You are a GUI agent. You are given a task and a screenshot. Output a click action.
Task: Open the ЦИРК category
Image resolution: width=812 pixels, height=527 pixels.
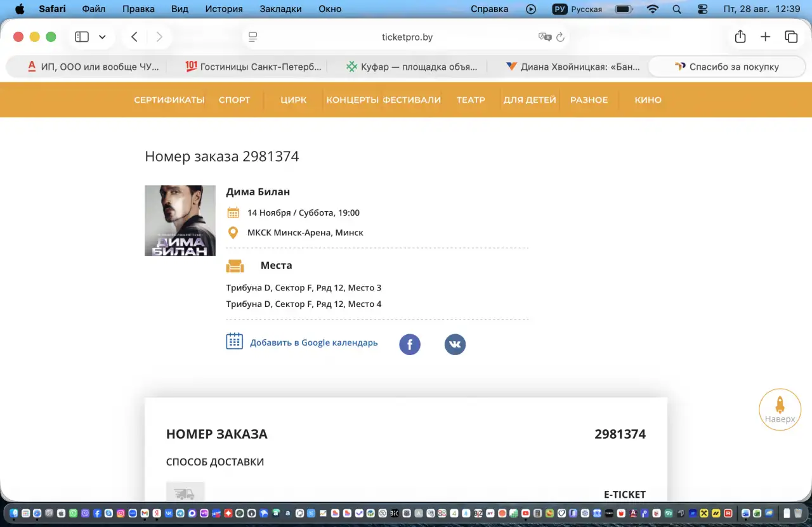point(294,100)
